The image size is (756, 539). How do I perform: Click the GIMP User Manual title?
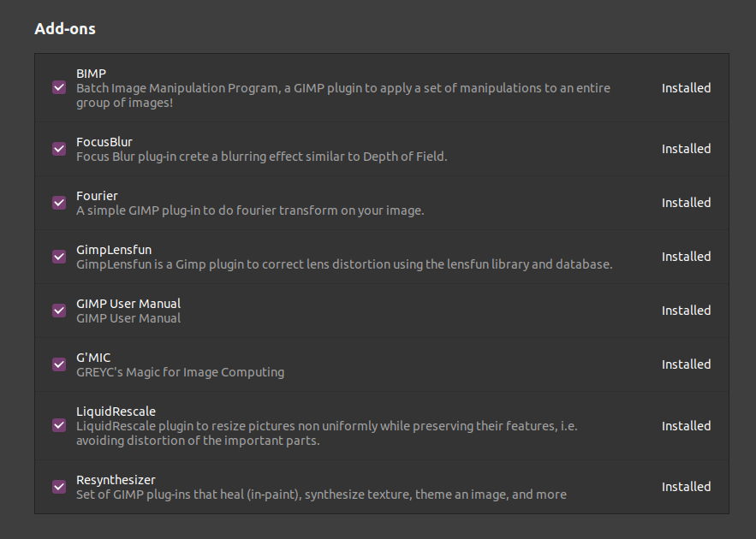(x=128, y=304)
